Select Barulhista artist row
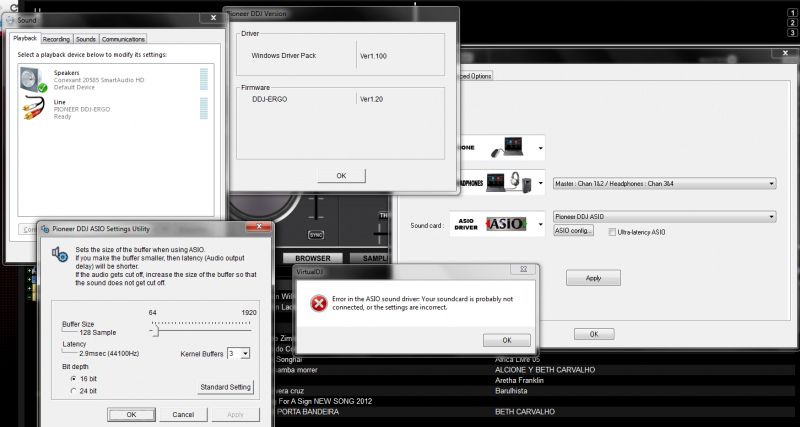Image resolution: width=800 pixels, height=427 pixels. [x=511, y=391]
